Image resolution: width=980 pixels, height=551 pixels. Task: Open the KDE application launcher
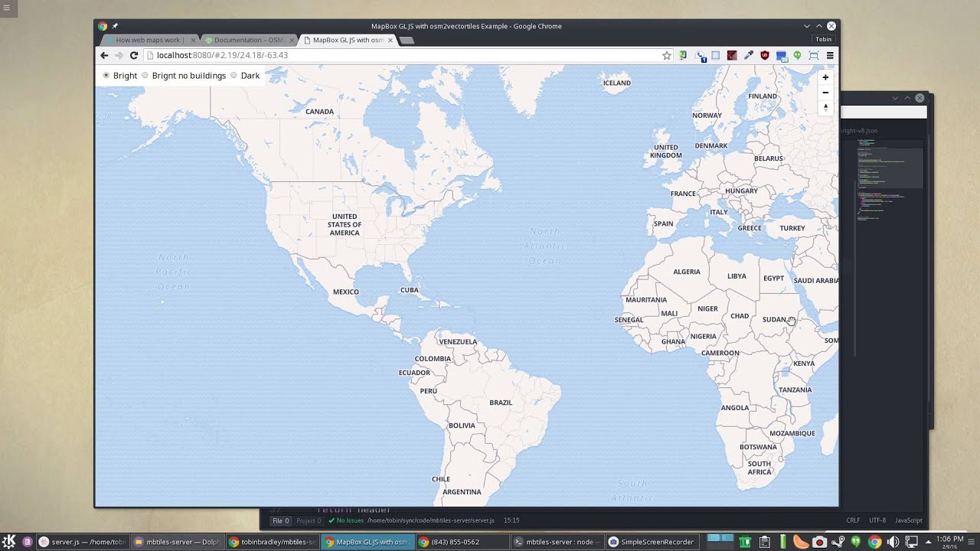coord(9,542)
